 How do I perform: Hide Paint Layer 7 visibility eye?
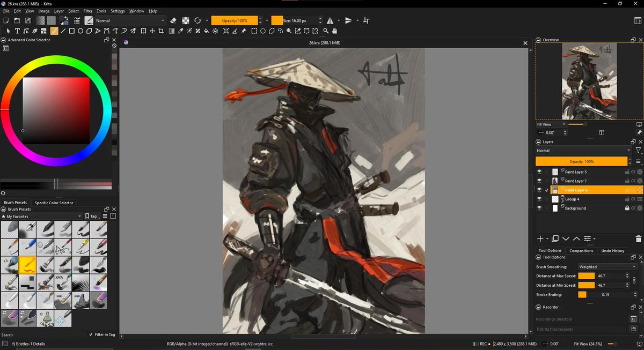pos(539,181)
